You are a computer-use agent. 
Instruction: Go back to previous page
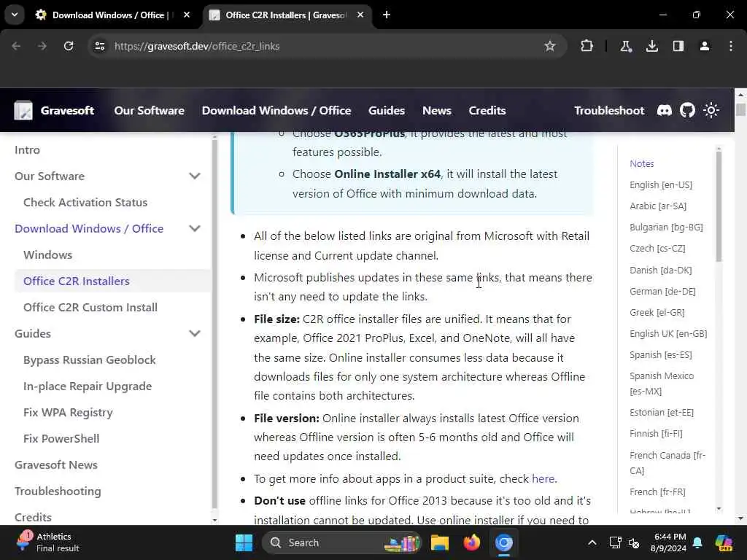click(16, 46)
